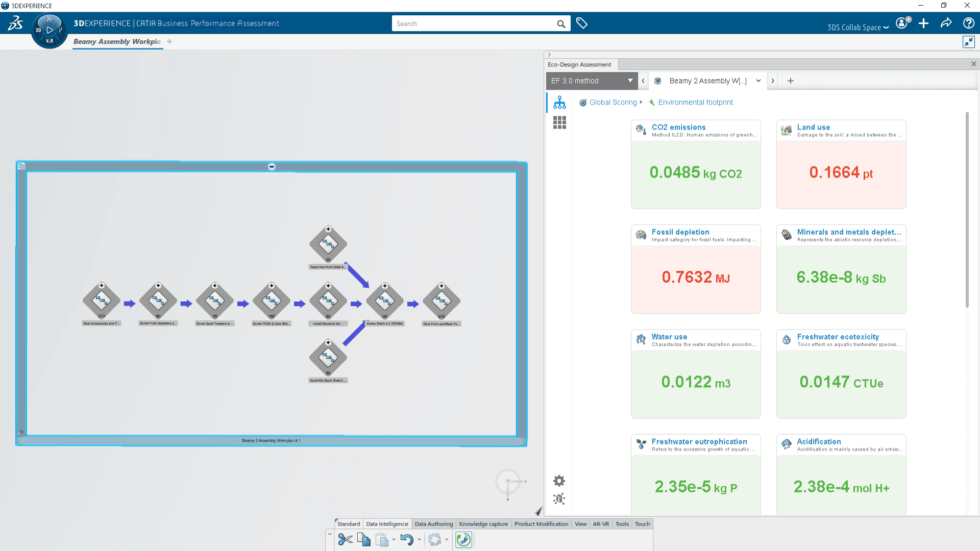
Task: Click the Environmental footprint leaf icon
Action: 650,102
